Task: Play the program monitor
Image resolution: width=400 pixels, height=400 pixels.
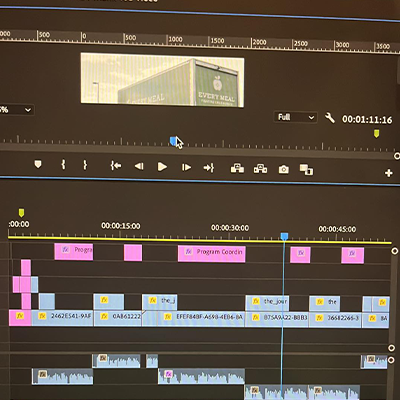Action: coord(162,167)
